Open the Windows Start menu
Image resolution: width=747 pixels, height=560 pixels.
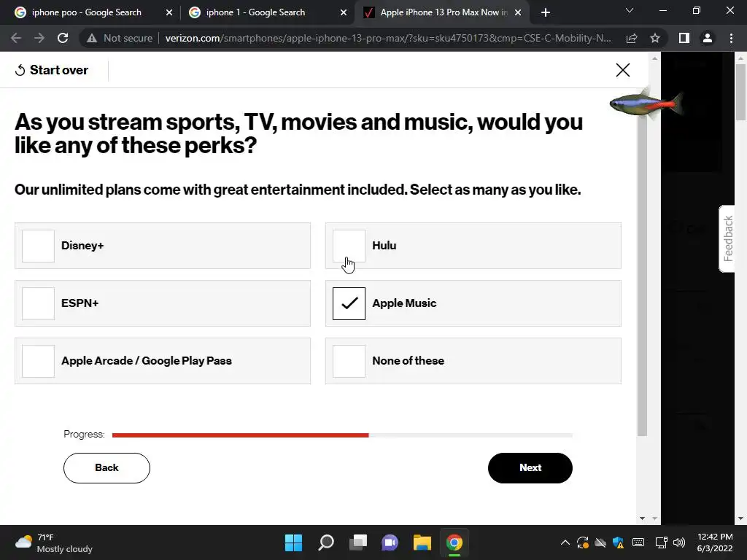293,542
